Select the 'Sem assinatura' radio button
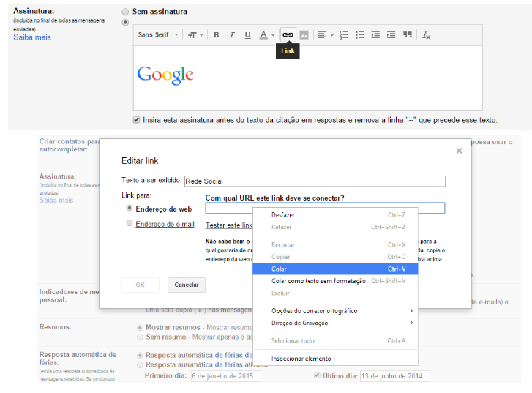This screenshot has height=393, width=532. pos(125,12)
